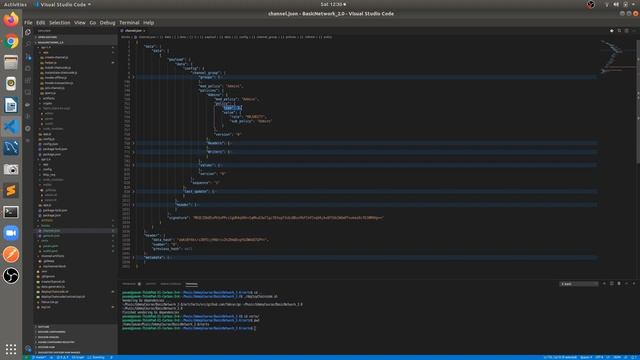Image resolution: width=640 pixels, height=360 pixels.
Task: Open the Explorer view in the activity bar
Action: [28, 32]
